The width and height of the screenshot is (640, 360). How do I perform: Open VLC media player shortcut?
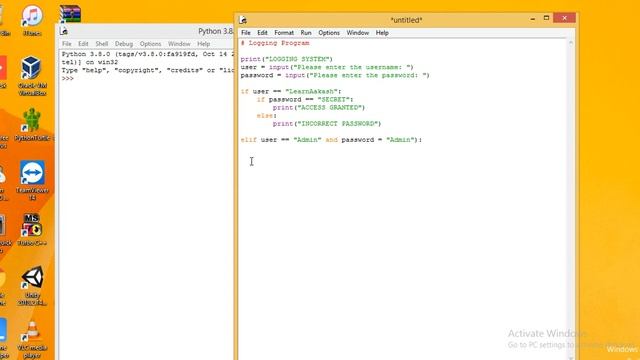tap(32, 339)
